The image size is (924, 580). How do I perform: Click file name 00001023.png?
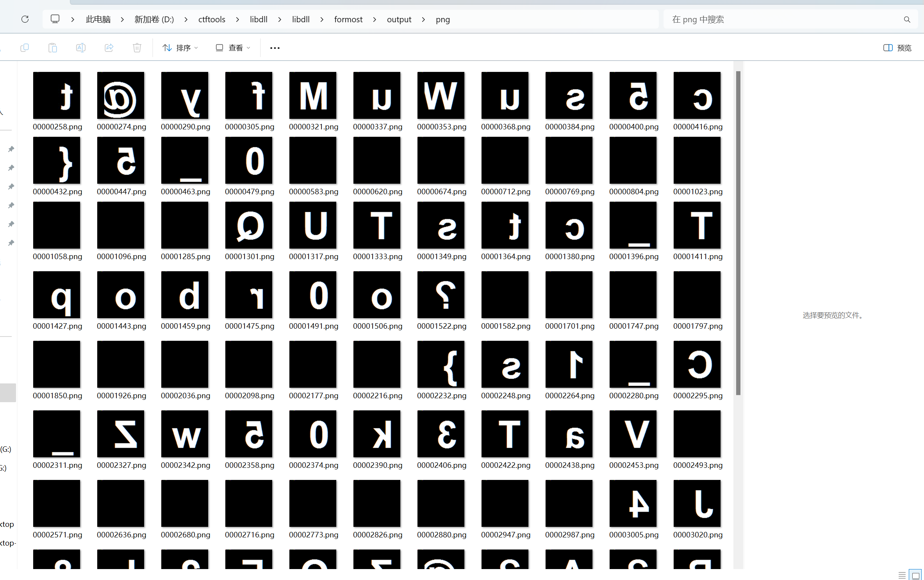(698, 192)
